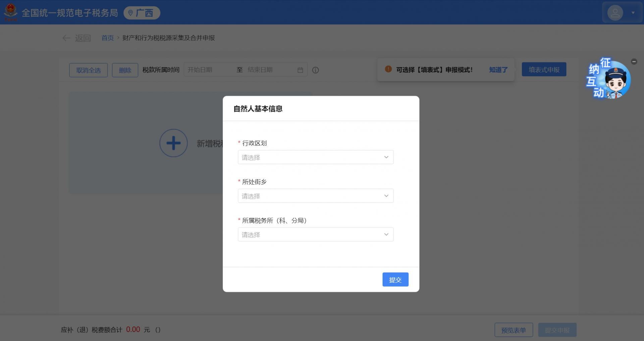This screenshot has height=341, width=644.
Task: Click the national tax bureau emblem logo
Action: pos(10,12)
